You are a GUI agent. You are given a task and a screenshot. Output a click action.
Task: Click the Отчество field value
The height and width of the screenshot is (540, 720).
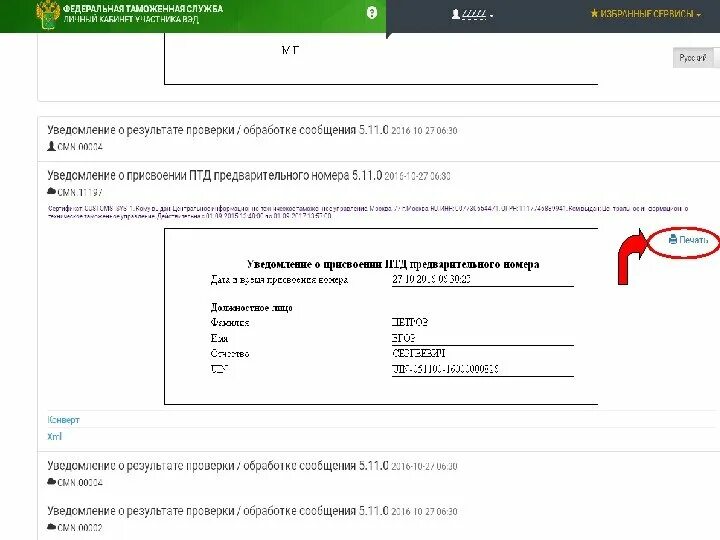coord(418,354)
